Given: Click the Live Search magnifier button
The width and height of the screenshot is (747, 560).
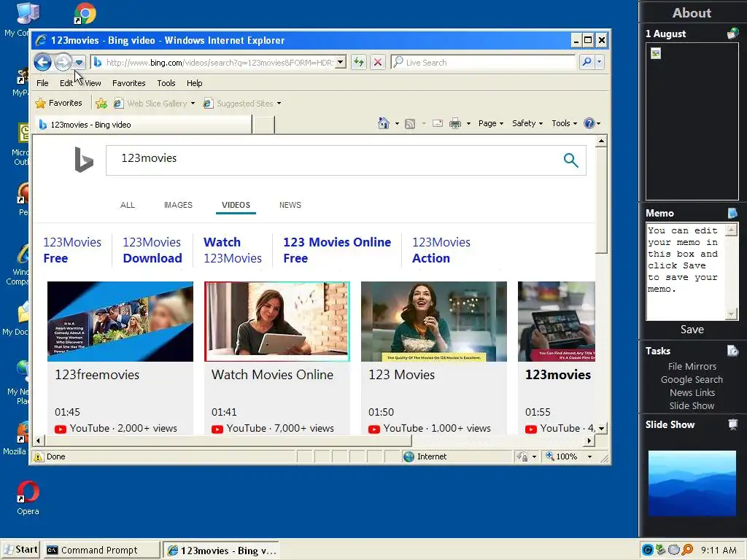Looking at the screenshot, I should 587,62.
